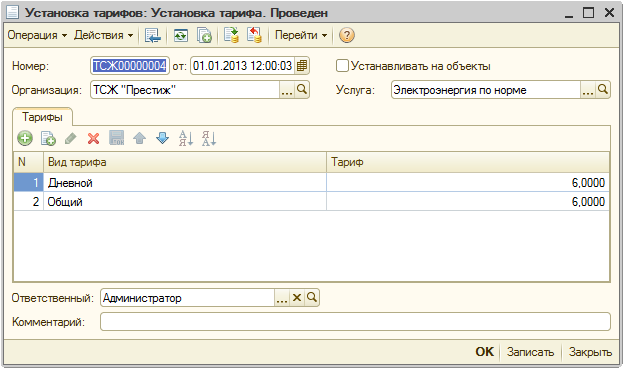Viewport: 623px width, 368px height.
Task: Move row up with the up arrow
Action: [x=139, y=139]
